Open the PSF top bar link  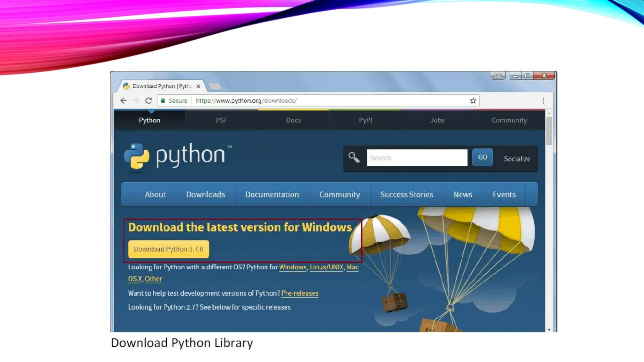click(x=221, y=120)
